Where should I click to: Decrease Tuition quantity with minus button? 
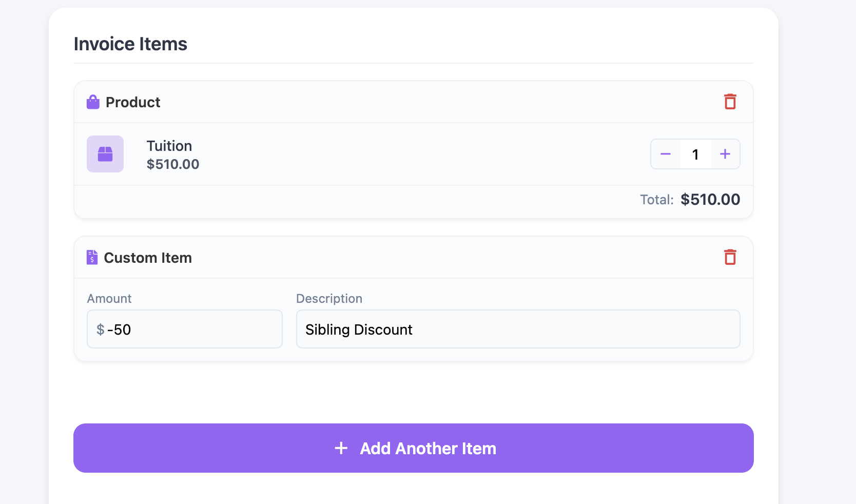click(x=666, y=154)
